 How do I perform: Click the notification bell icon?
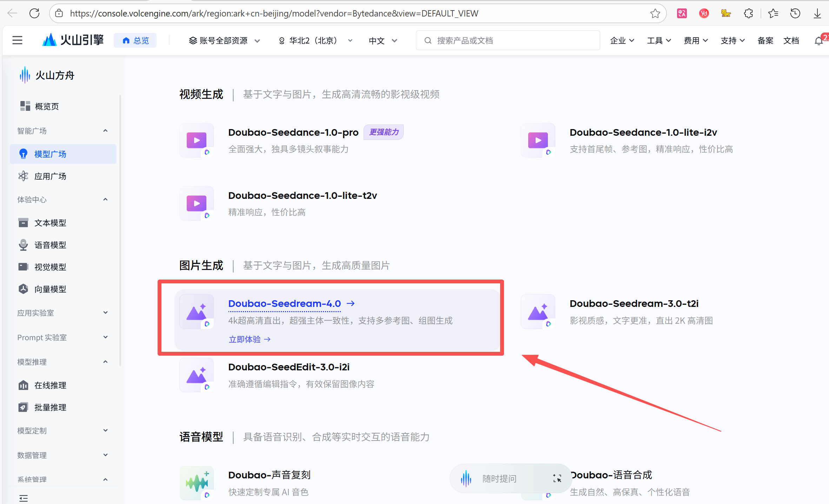click(x=818, y=41)
